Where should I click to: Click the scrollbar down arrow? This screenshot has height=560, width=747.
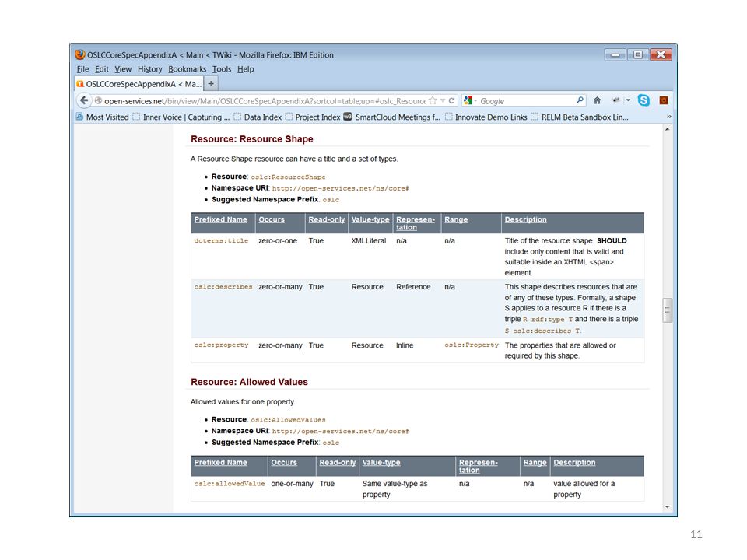tap(668, 506)
